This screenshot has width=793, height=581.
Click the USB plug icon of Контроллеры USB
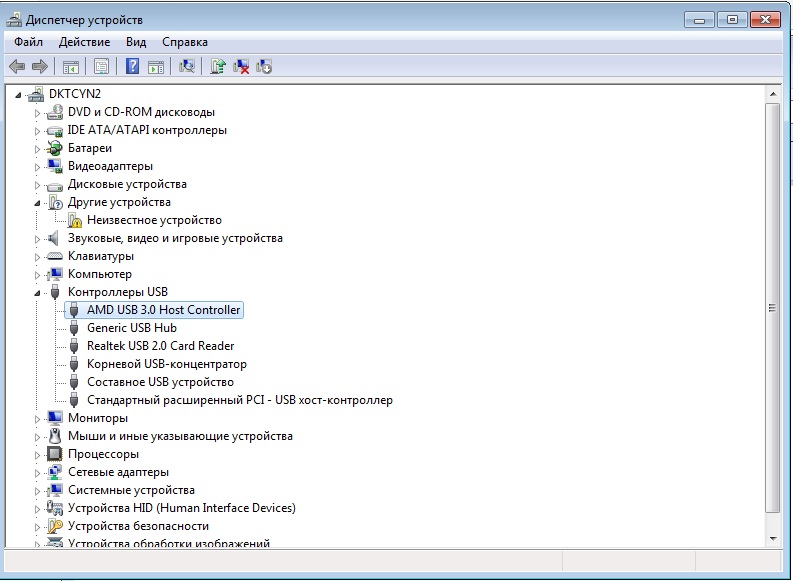click(55, 292)
